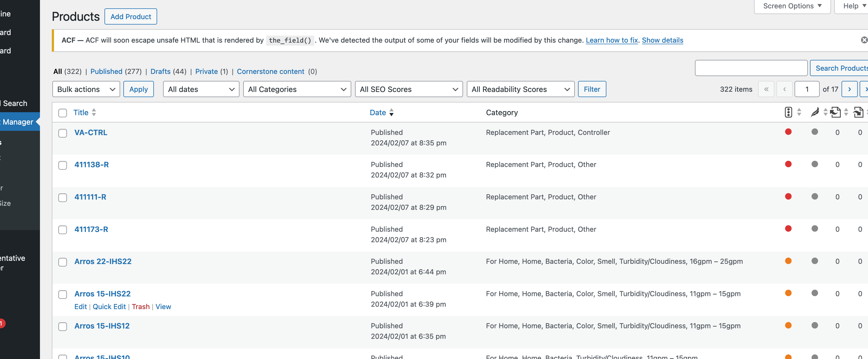The height and width of the screenshot is (359, 868).
Task: Click the Apply bulk action button
Action: tap(139, 89)
